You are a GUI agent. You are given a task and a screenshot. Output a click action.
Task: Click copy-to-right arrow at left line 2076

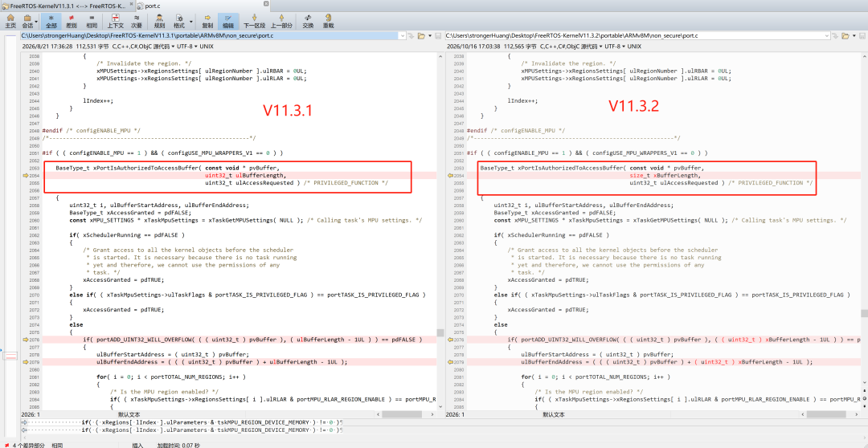pos(25,340)
